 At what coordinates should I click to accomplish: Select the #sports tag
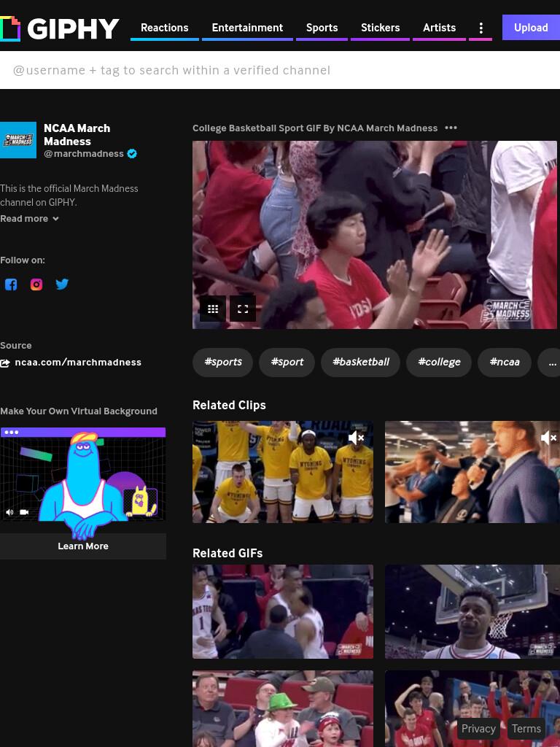(x=223, y=363)
